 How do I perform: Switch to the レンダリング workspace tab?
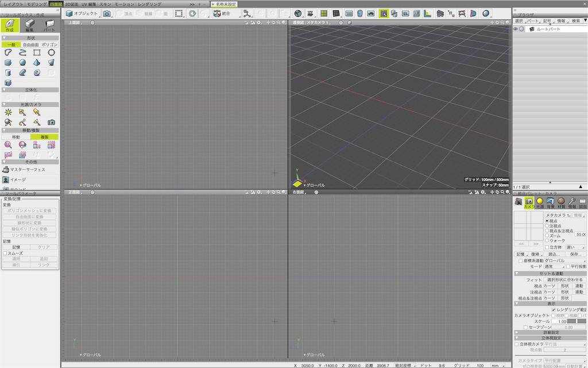[x=150, y=4]
